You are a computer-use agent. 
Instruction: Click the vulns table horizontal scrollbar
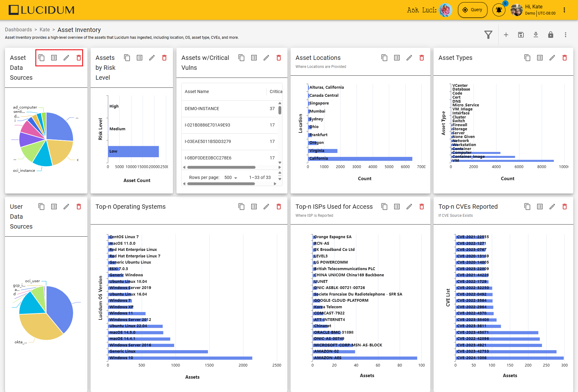(x=221, y=167)
